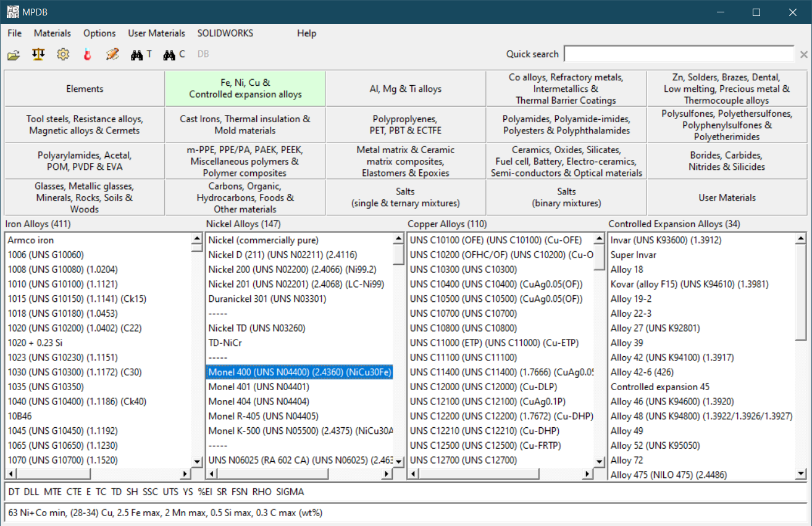Select the Al, Mg & Ti alloys category
This screenshot has width=812, height=526.
coord(406,89)
